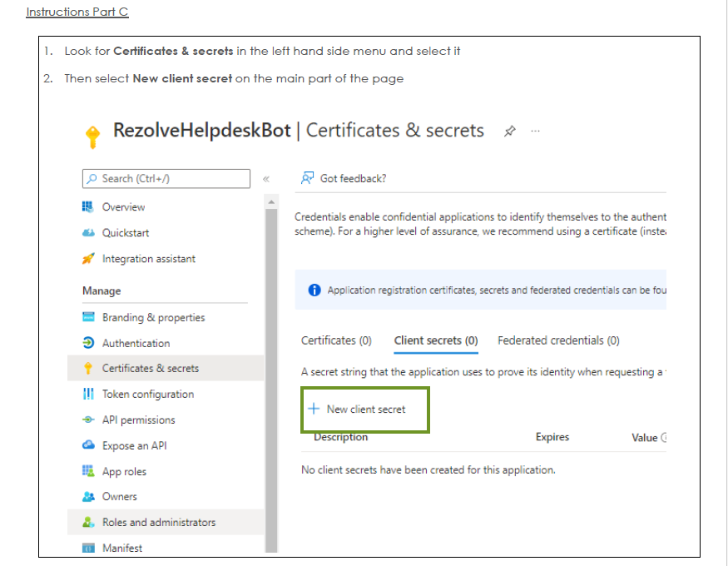Click the Roles and administrators icon

click(x=88, y=523)
